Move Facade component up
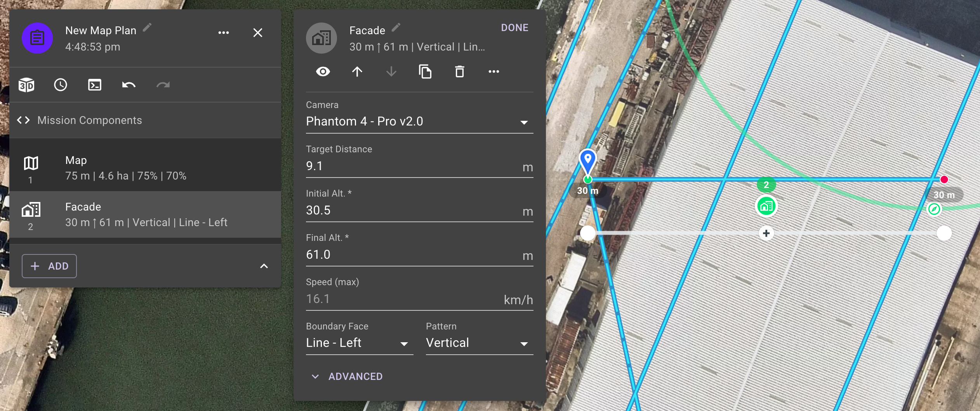This screenshot has height=411, width=980. tap(357, 71)
